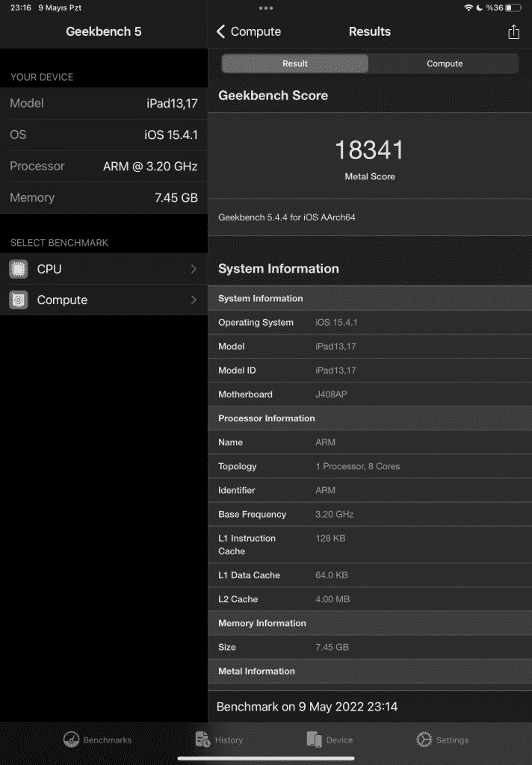Tap the L2 Cache label

pyautogui.click(x=238, y=599)
